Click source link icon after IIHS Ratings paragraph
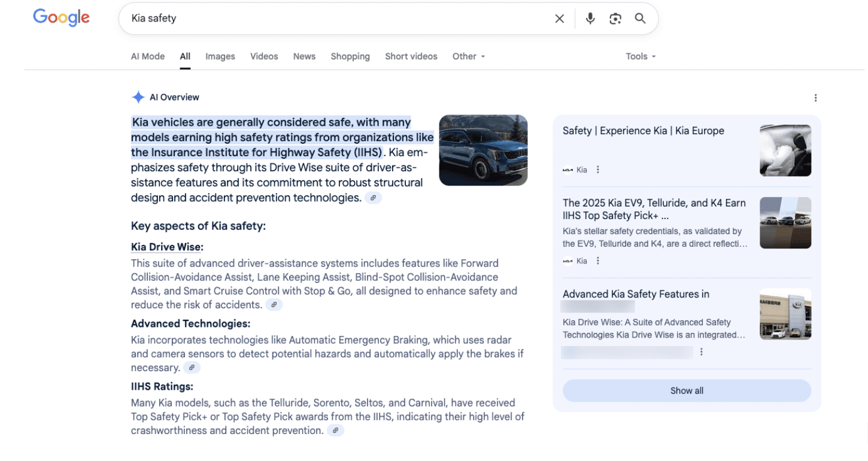868x461 pixels. point(335,430)
